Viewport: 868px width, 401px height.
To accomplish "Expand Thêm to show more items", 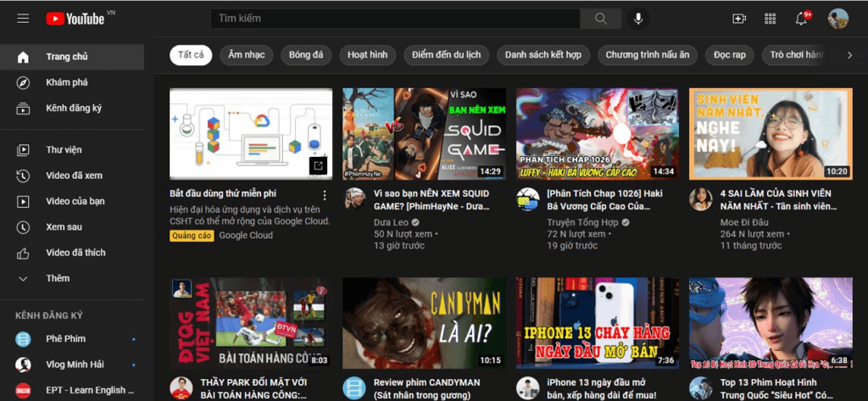I will pos(72,278).
